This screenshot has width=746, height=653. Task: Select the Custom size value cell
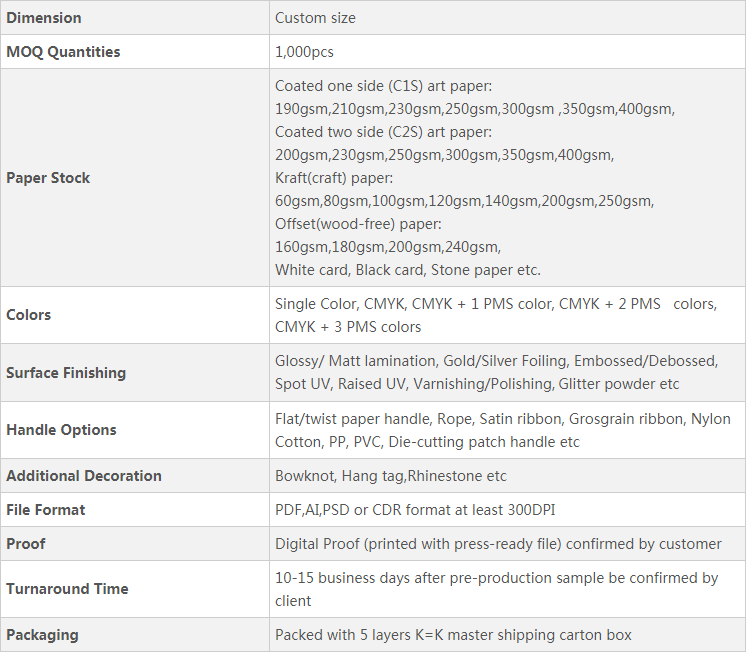pos(315,18)
